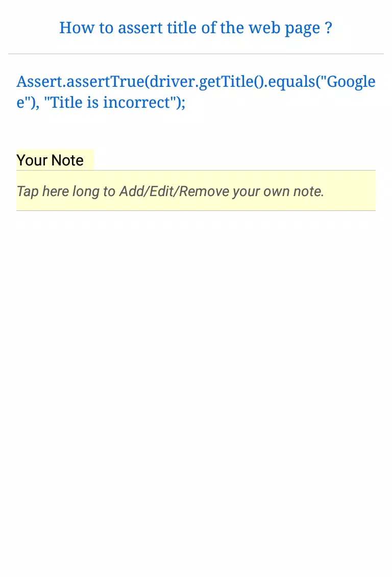The image size is (392, 577).
Task: Click the second line of the answer code
Action: (x=101, y=103)
